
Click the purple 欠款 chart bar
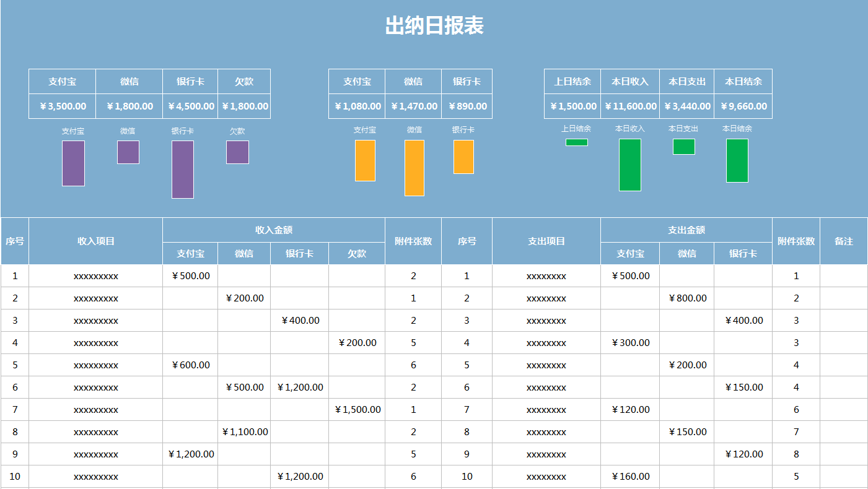[x=237, y=152]
